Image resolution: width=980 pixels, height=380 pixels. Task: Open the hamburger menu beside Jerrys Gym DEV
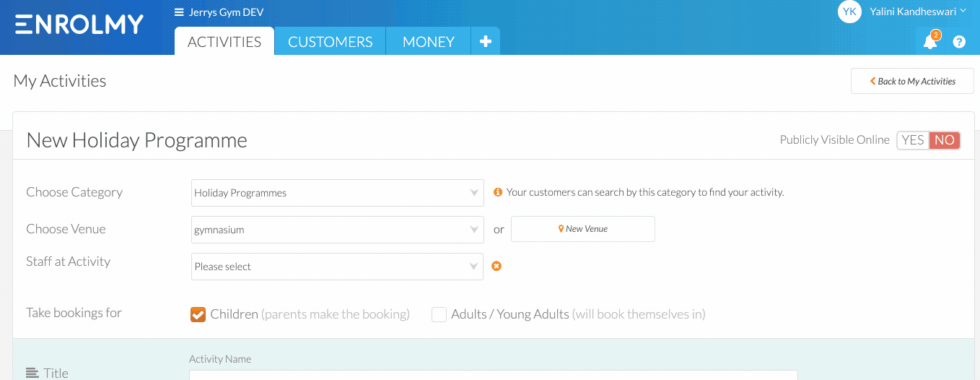179,12
